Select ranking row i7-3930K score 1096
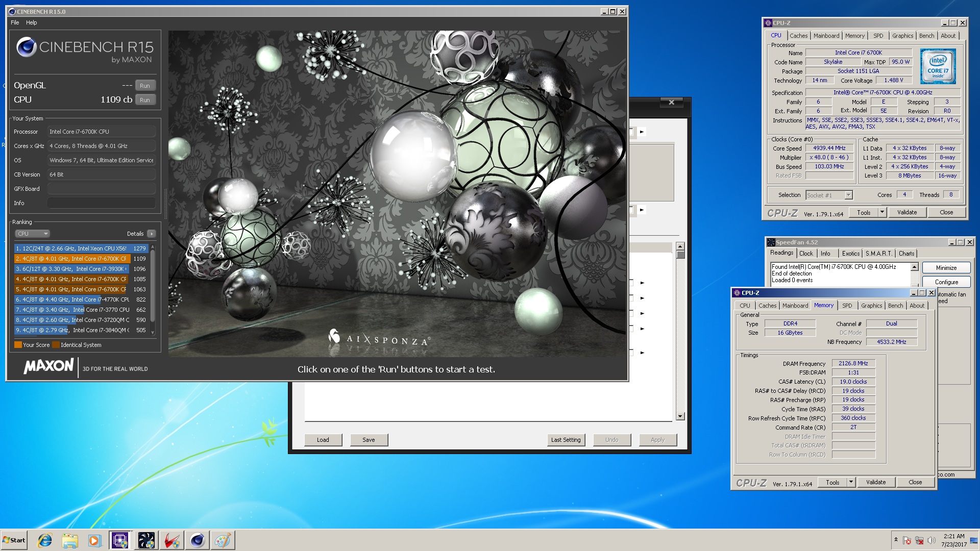 click(x=82, y=269)
